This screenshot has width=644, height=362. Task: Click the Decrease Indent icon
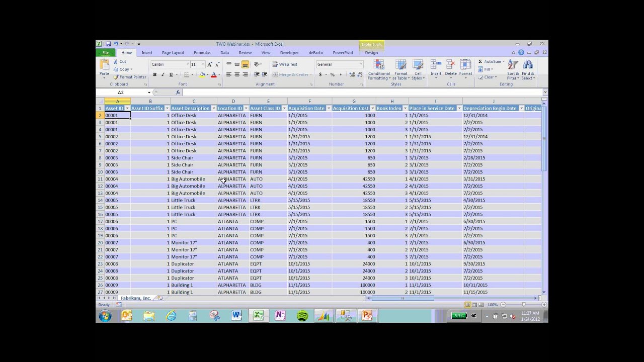click(257, 74)
